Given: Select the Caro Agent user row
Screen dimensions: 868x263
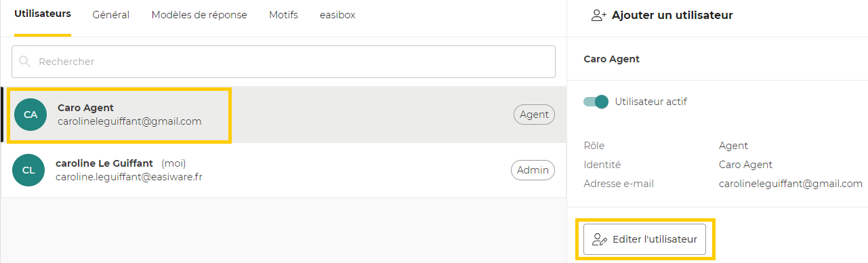Looking at the screenshot, I should 284,115.
